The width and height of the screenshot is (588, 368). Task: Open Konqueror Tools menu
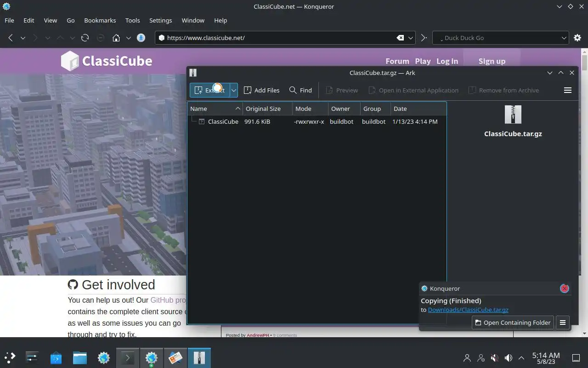pos(133,20)
